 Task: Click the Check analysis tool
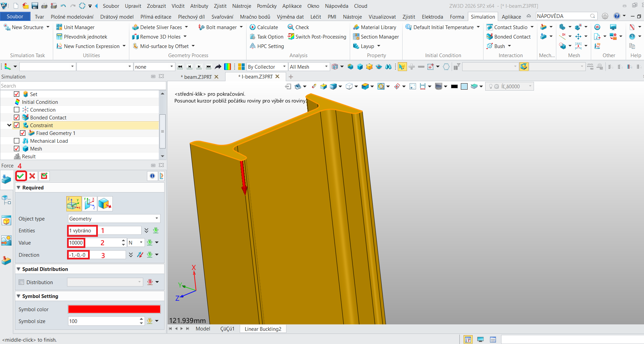point(298,27)
